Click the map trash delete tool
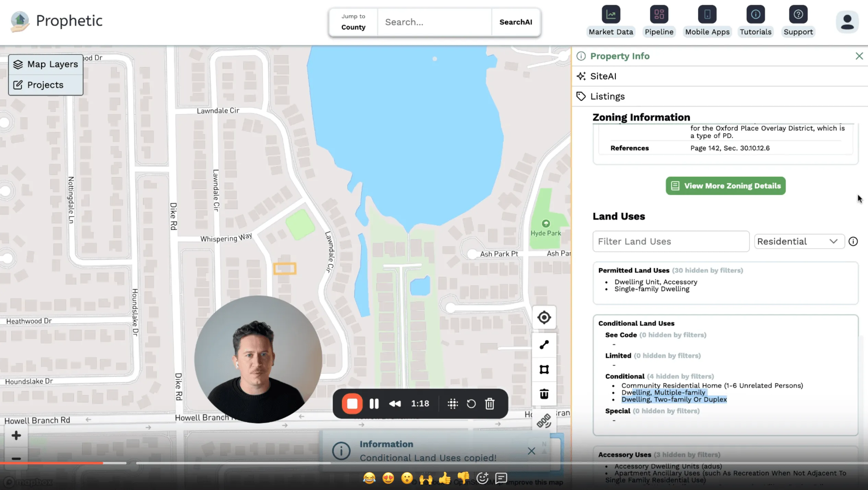Screen dimensions: 868x490 (x=544, y=394)
